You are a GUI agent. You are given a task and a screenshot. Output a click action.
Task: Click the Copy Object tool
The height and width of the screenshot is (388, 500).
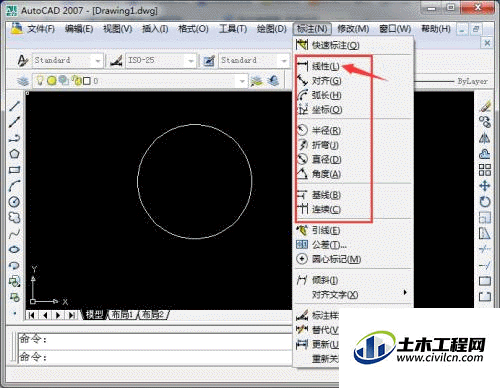485,122
